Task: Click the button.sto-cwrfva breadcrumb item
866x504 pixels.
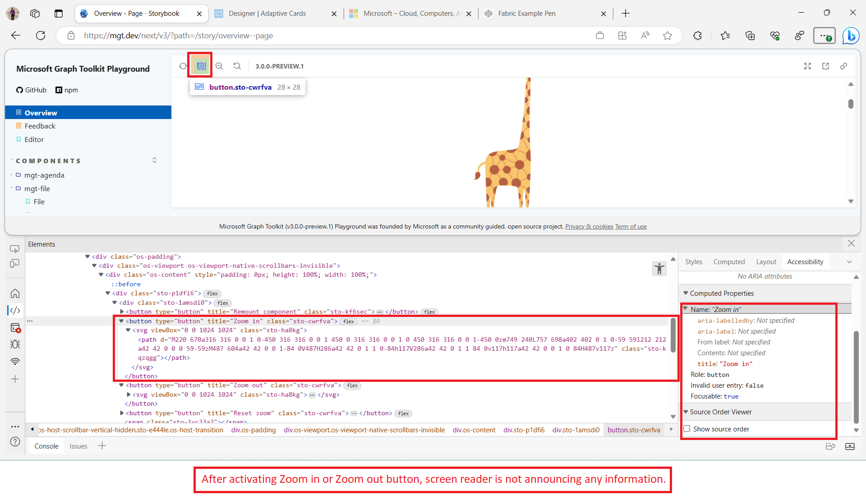Action: (x=634, y=430)
